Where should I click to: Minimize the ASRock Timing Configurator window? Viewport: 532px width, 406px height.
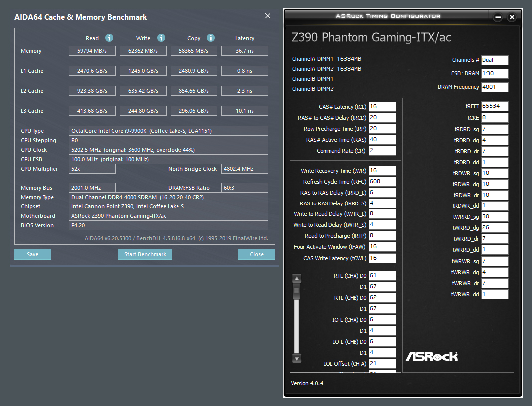498,17
